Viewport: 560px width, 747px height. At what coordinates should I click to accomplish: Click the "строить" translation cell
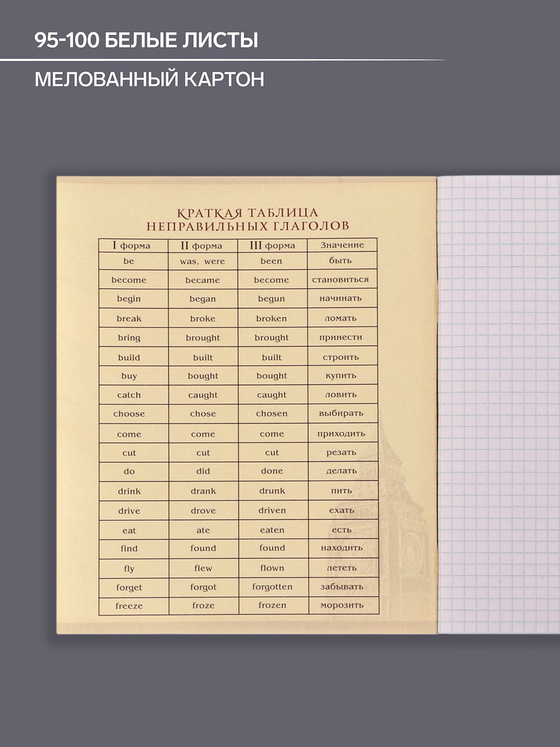click(x=341, y=357)
